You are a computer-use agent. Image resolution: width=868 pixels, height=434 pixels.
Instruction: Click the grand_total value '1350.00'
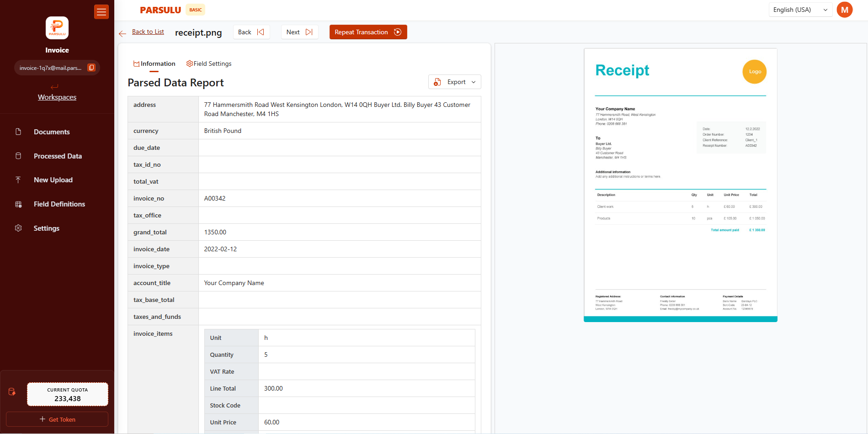coord(215,232)
